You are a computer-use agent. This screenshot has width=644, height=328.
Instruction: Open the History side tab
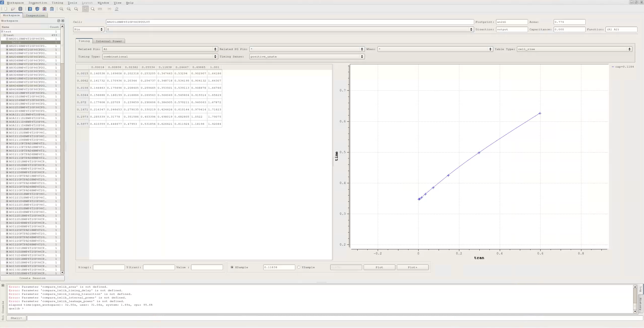[x=640, y=304]
